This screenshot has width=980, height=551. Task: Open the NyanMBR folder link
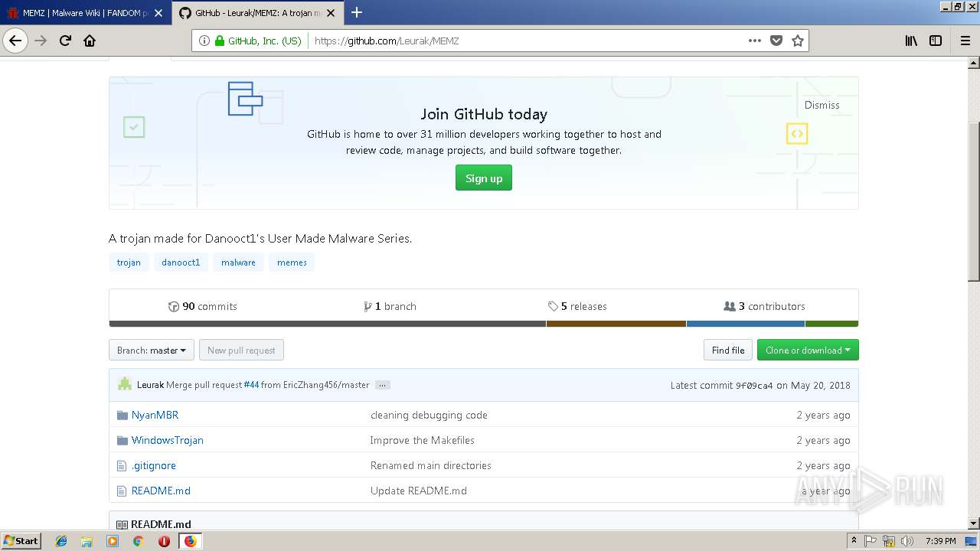coord(155,415)
